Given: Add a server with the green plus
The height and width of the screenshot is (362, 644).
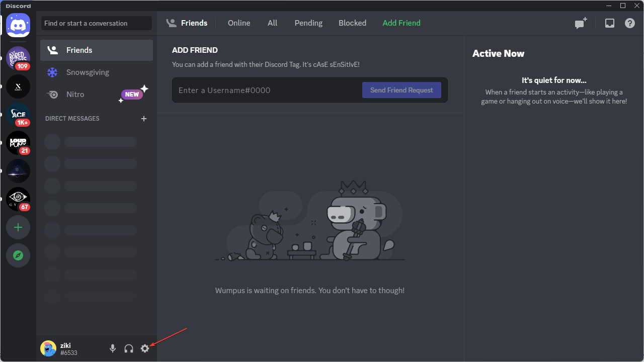Looking at the screenshot, I should [18, 227].
